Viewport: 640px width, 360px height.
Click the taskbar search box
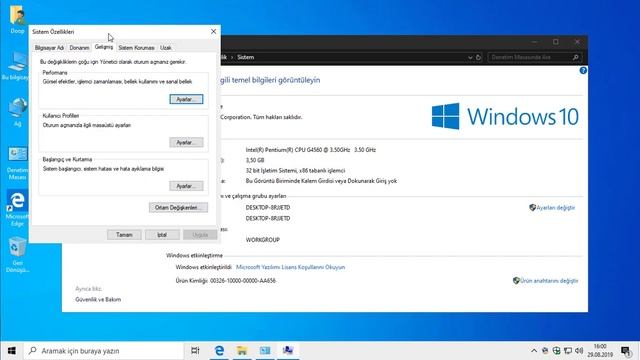click(x=104, y=351)
